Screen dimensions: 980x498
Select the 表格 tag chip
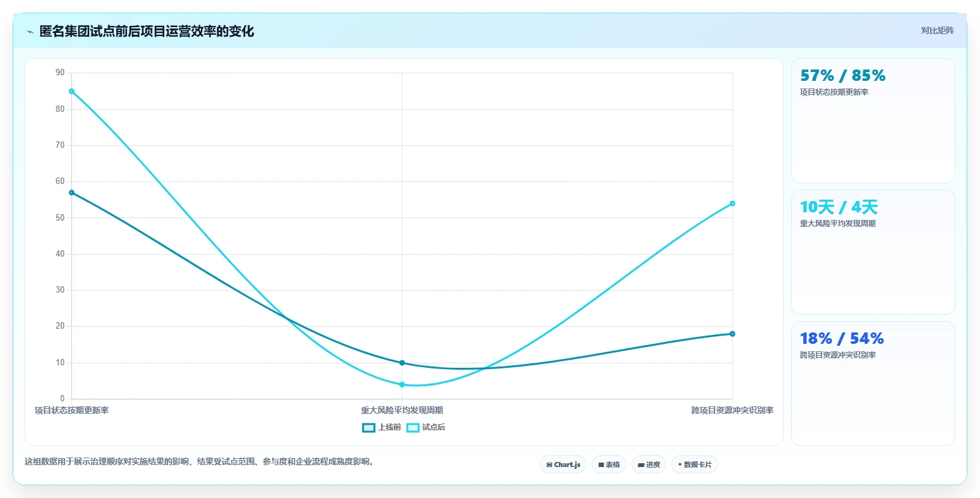pyautogui.click(x=609, y=465)
